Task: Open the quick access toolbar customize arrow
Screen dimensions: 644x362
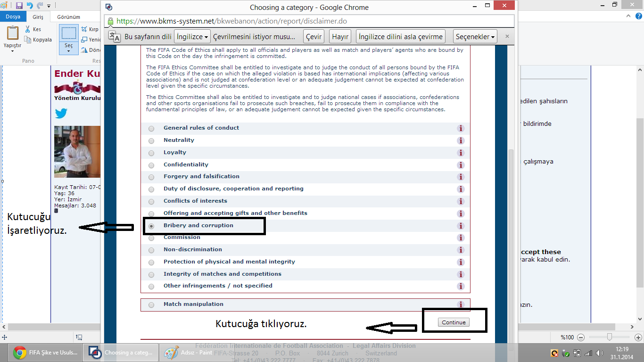Action: point(49,6)
